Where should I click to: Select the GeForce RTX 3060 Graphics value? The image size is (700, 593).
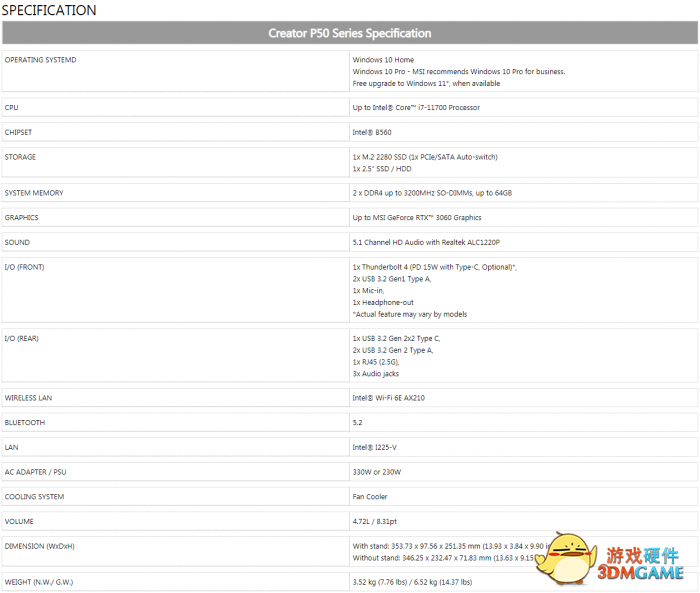pyautogui.click(x=417, y=217)
